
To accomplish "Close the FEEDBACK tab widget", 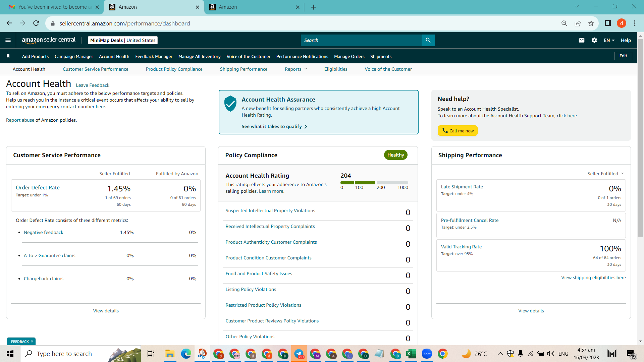I will pyautogui.click(x=32, y=342).
